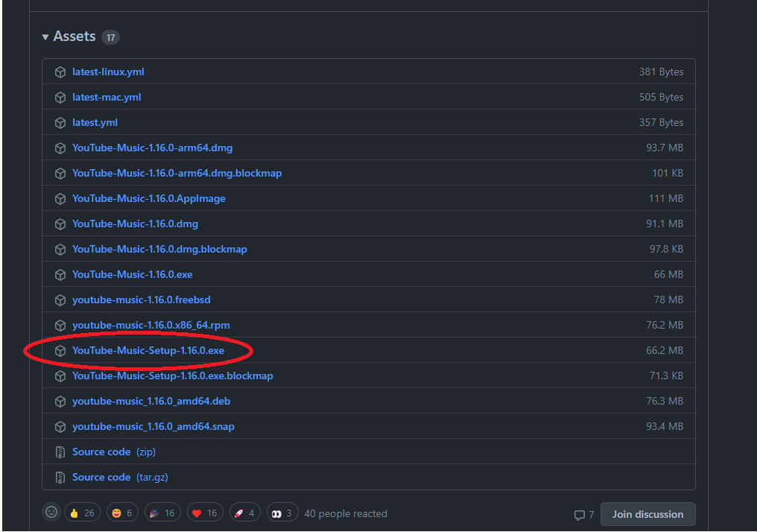Open the comment bubble showing 7 comments
The image size is (757, 532).
584,515
